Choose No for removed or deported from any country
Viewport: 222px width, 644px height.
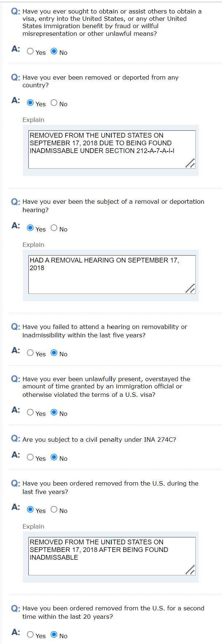(x=54, y=103)
